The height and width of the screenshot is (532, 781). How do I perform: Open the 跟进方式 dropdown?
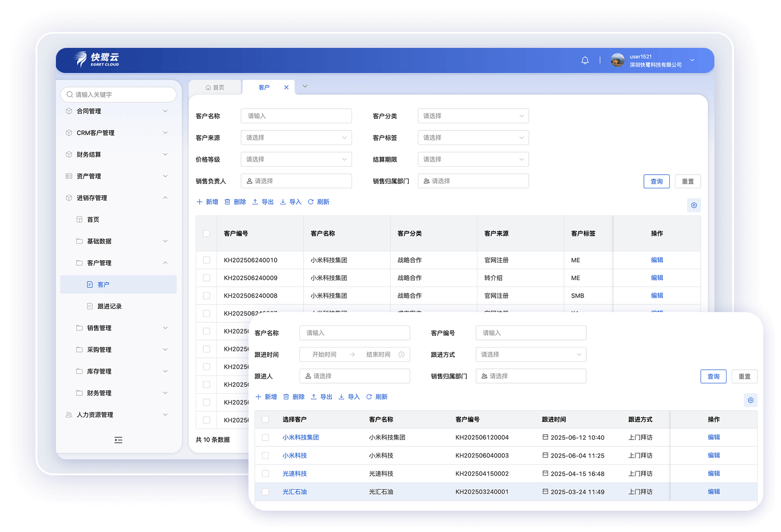point(531,355)
